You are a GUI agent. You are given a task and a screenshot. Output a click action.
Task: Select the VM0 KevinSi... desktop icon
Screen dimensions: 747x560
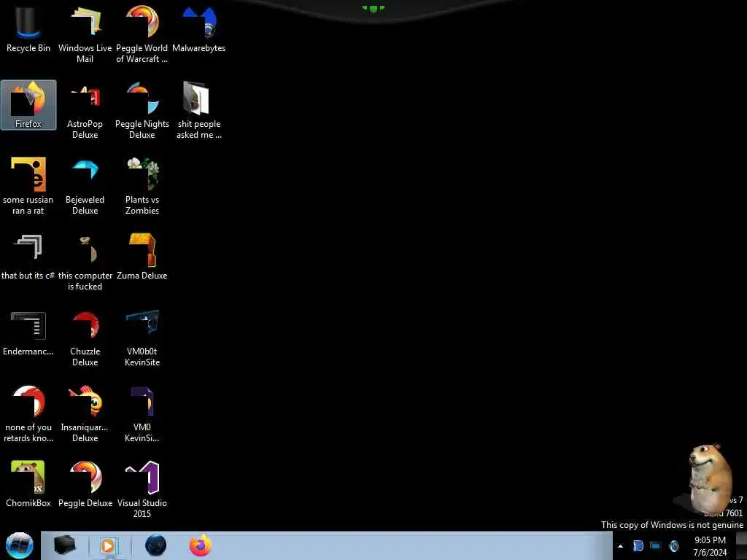[142, 414]
